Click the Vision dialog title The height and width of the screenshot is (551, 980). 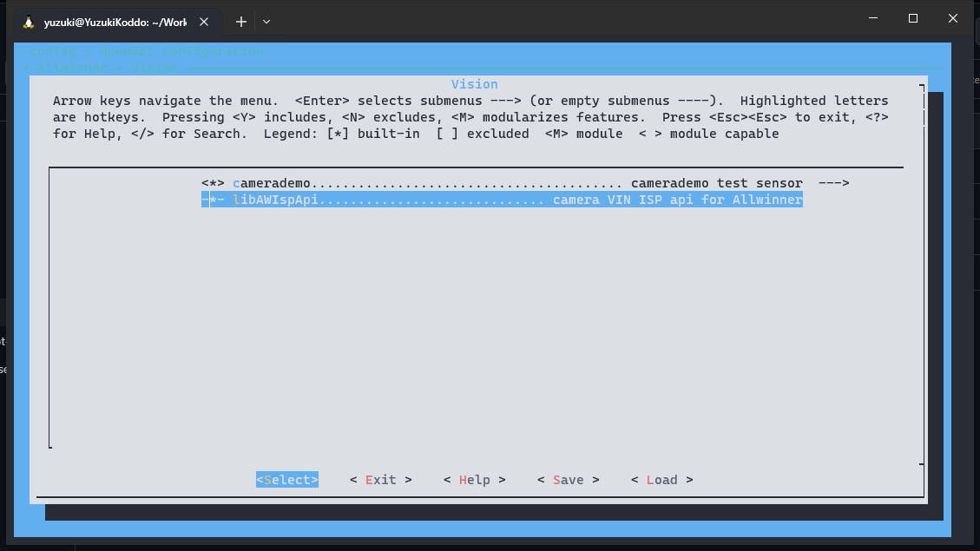pyautogui.click(x=474, y=84)
